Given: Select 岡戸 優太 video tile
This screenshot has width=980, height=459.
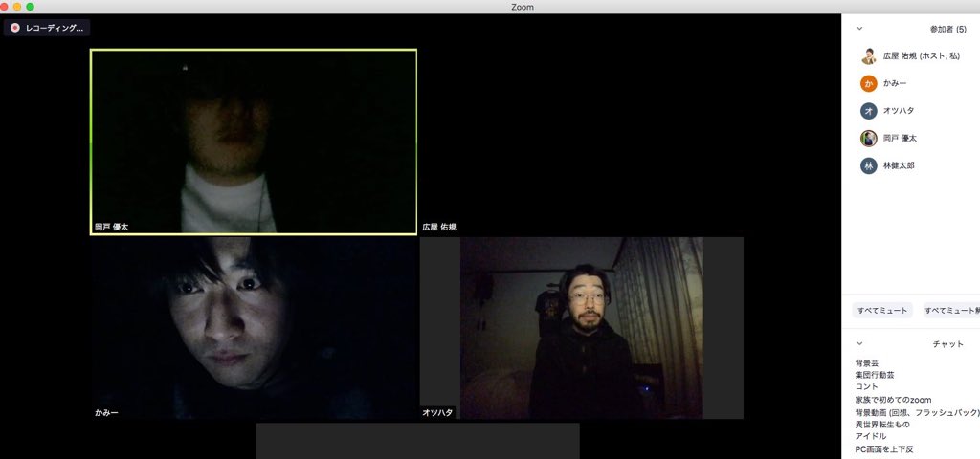Looking at the screenshot, I should pos(254,142).
